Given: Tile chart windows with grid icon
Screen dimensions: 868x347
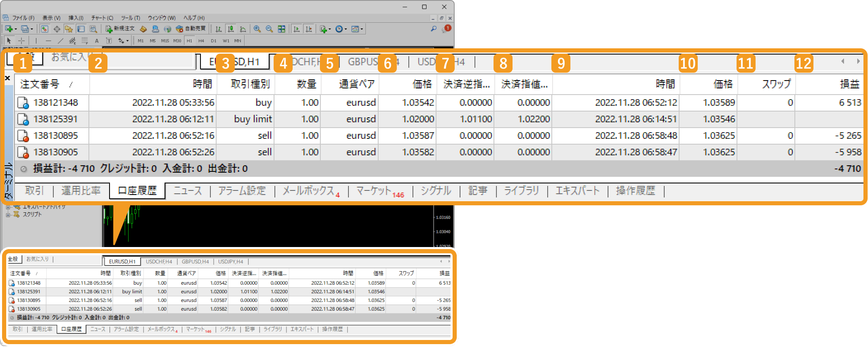Looking at the screenshot, I should pyautogui.click(x=281, y=29).
